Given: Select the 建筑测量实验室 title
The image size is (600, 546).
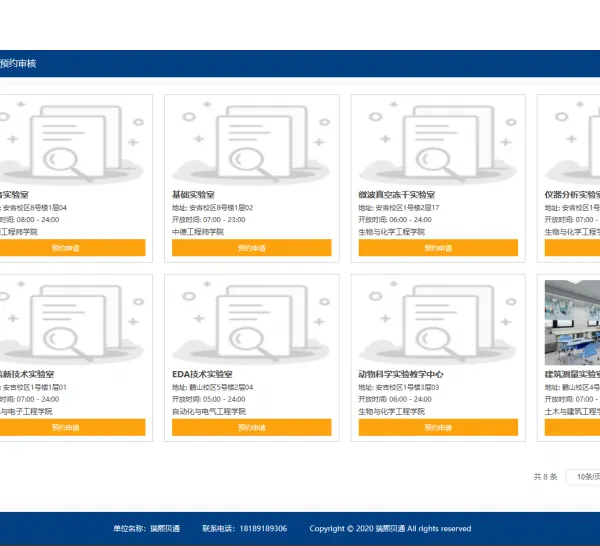Looking at the screenshot, I should point(572,374).
